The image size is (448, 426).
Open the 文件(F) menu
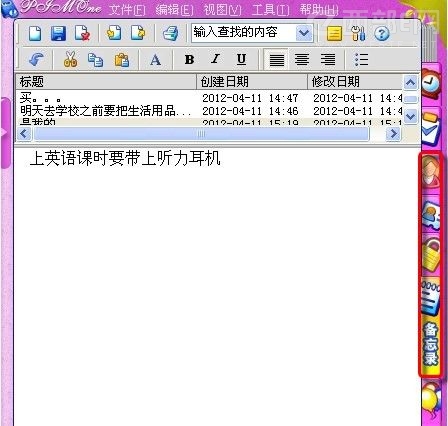tap(127, 9)
